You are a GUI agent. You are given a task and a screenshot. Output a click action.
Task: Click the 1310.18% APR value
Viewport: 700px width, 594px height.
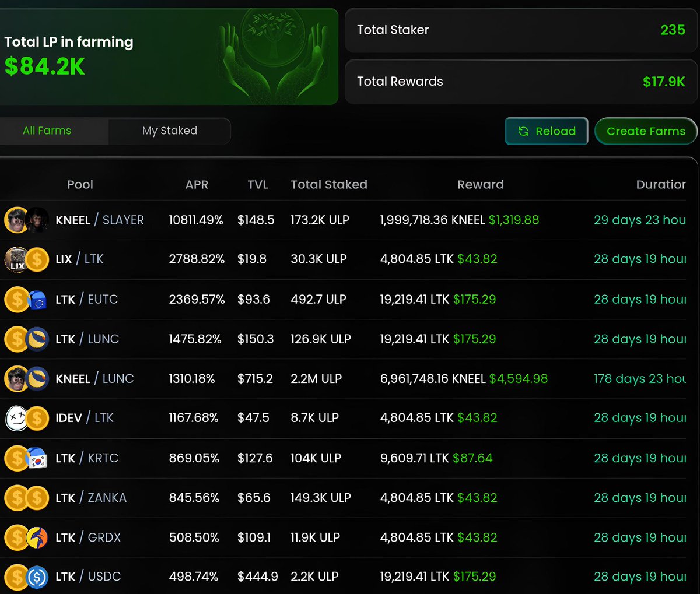192,379
